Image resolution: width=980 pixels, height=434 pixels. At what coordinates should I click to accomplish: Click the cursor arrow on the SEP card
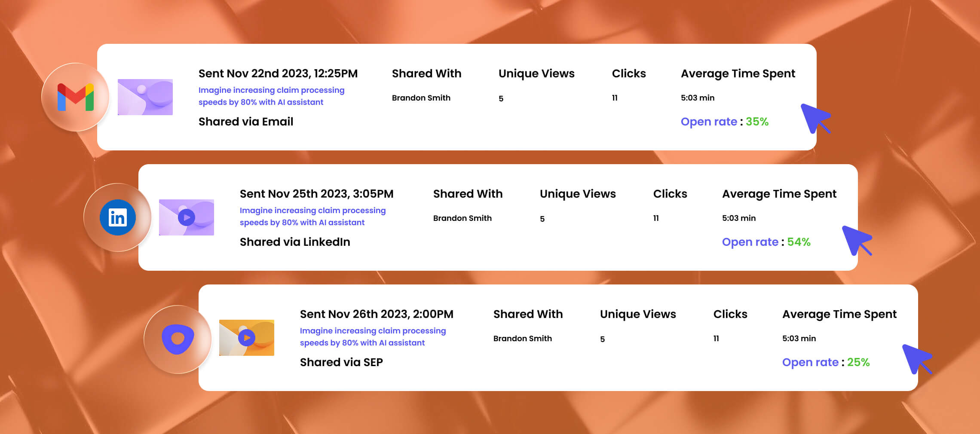(x=916, y=358)
